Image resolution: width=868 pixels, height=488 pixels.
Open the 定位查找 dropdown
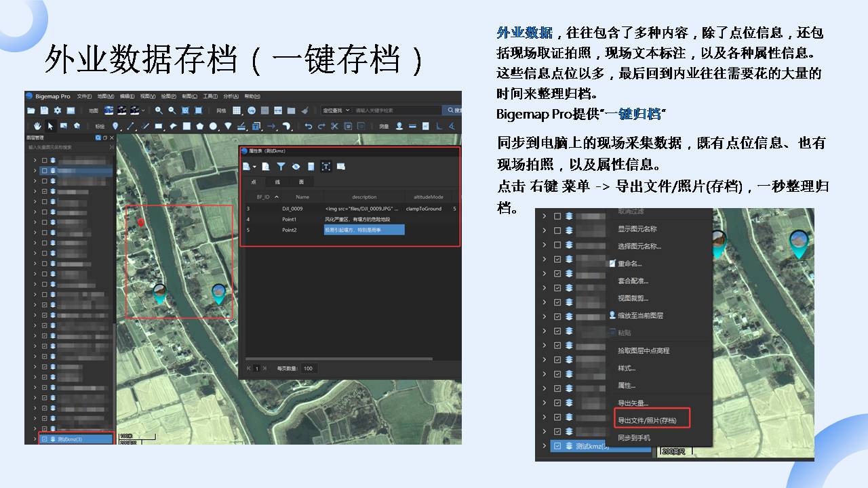(337, 110)
